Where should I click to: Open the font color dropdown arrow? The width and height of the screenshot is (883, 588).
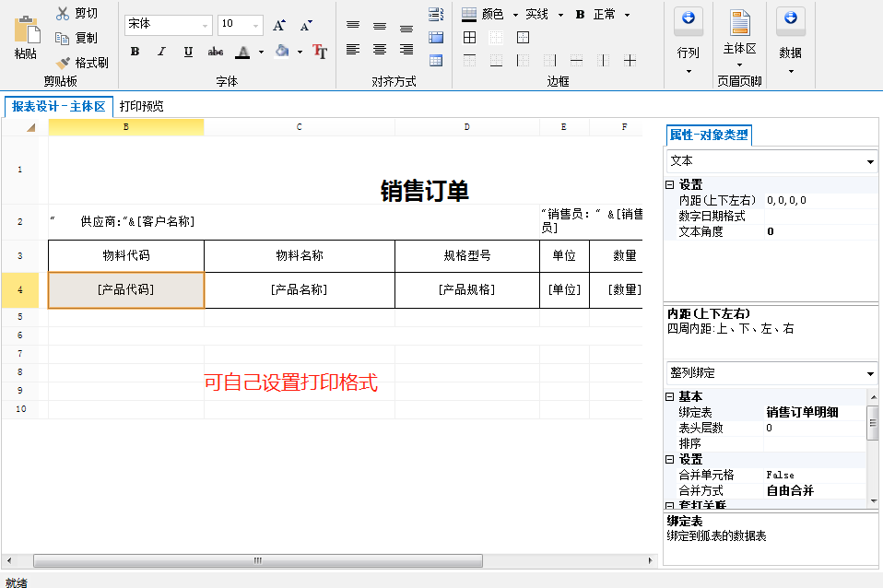click(261, 53)
